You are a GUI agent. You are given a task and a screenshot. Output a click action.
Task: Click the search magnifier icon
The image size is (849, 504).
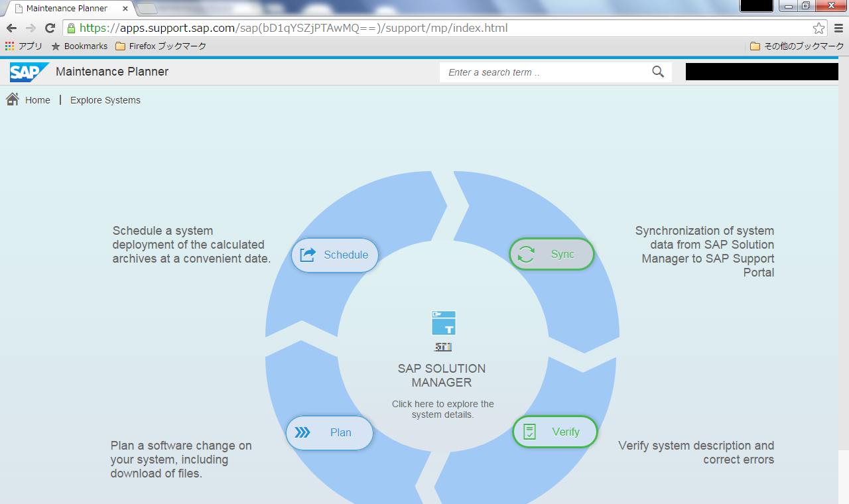(658, 72)
